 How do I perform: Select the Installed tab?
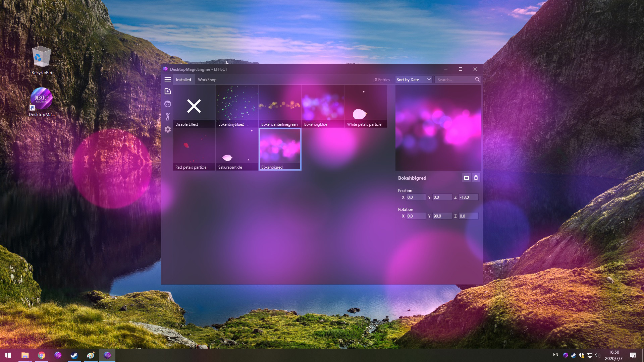coord(183,79)
